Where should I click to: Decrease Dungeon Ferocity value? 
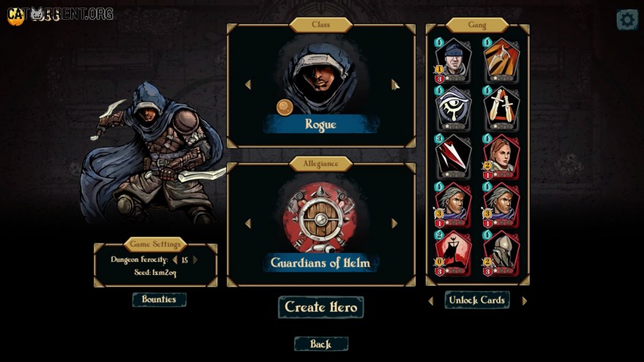click(x=175, y=260)
